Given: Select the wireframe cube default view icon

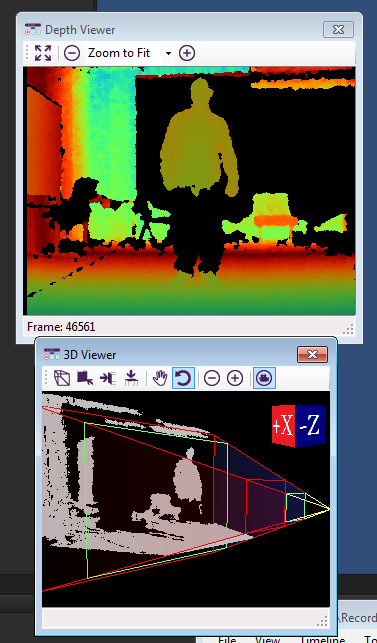Looking at the screenshot, I should 62,378.
